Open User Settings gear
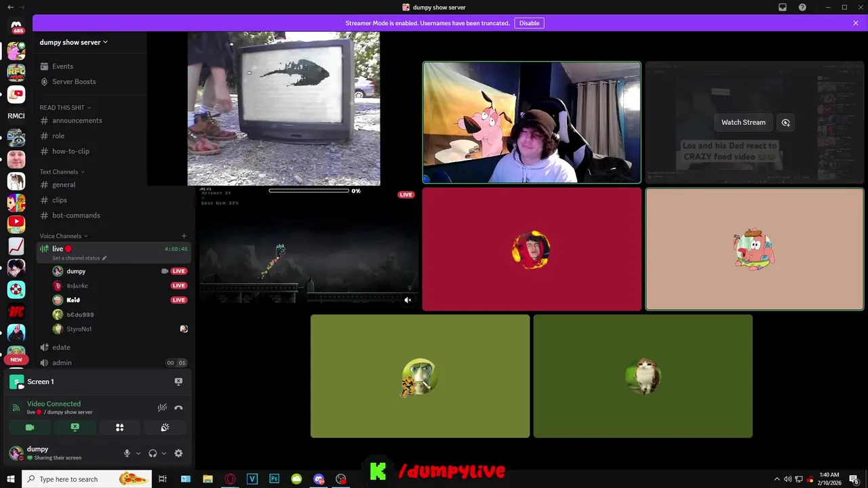The width and height of the screenshot is (868, 488). (178, 453)
